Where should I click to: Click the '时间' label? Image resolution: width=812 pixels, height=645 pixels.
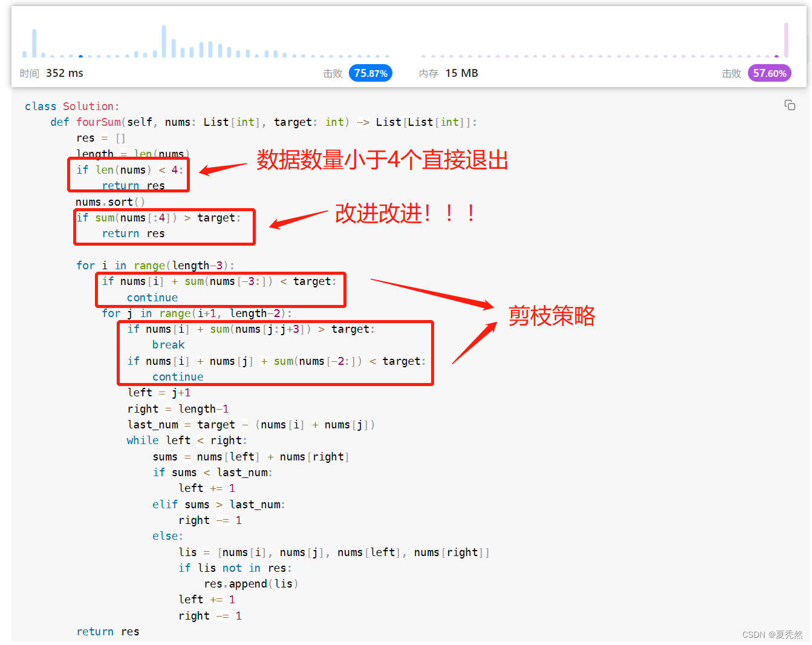(30, 74)
